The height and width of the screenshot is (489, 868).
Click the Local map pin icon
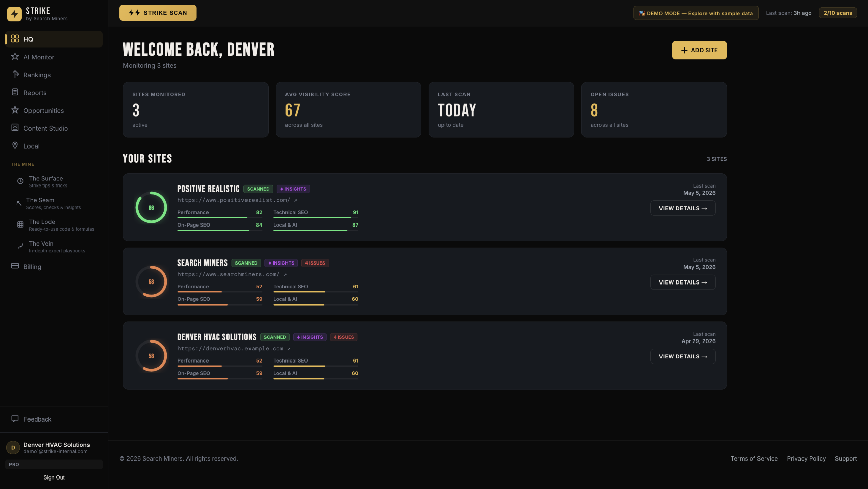tap(15, 145)
